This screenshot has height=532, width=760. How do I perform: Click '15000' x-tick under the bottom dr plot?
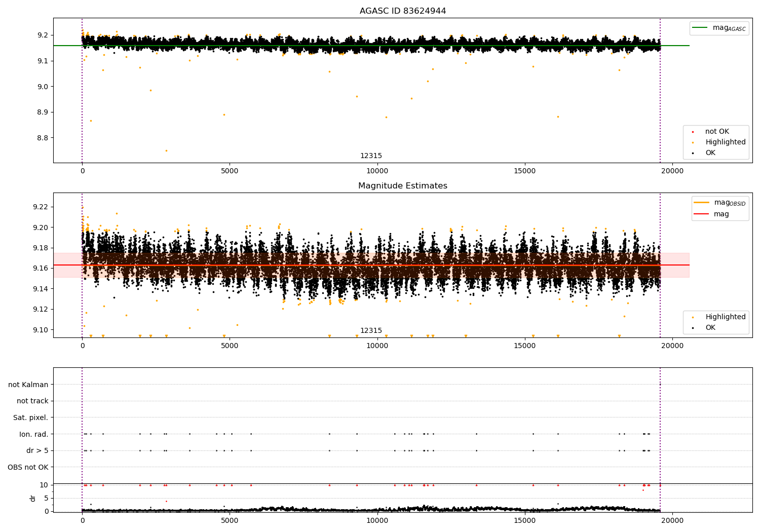click(525, 521)
